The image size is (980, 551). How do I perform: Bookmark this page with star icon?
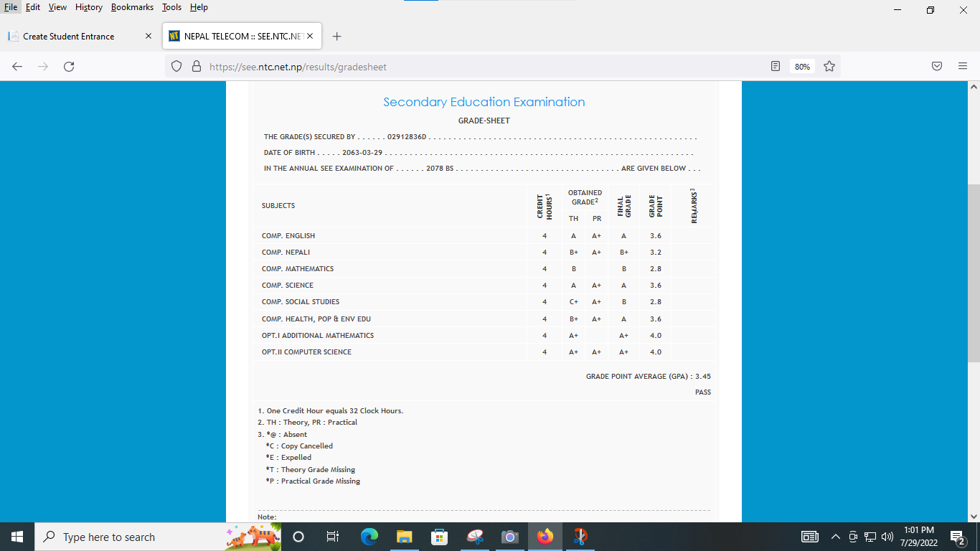829,67
